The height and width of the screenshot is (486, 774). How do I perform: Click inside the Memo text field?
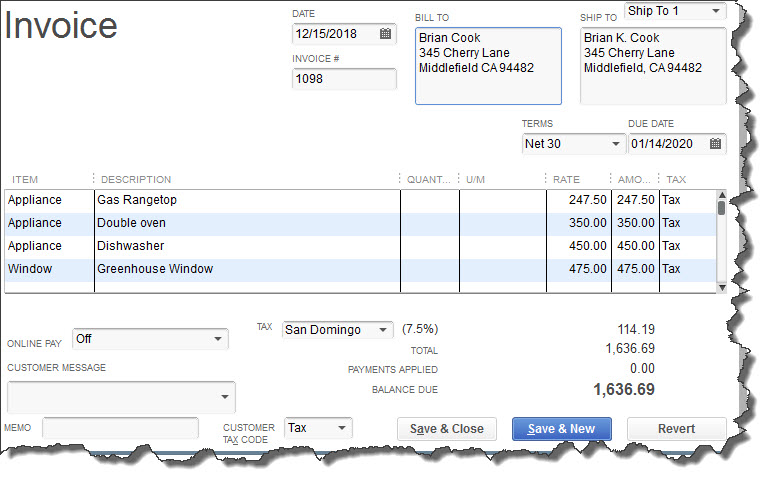coord(120,428)
